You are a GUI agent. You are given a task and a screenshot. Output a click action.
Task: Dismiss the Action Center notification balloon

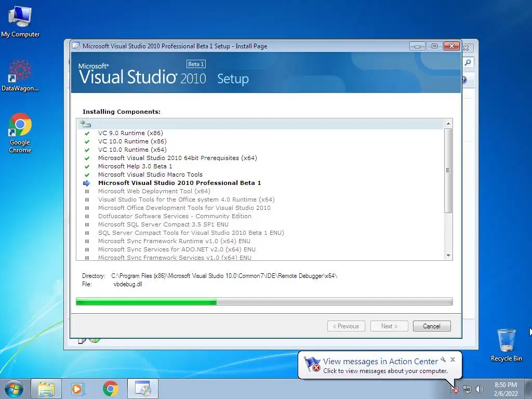453,360
